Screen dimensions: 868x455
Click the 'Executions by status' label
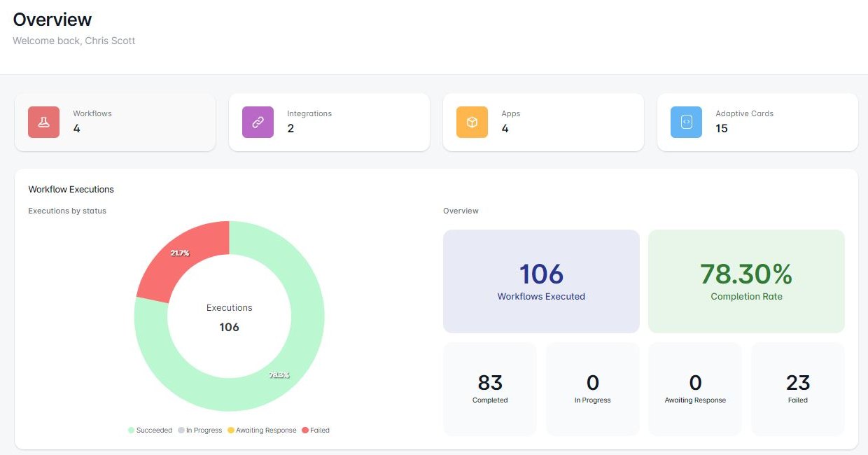point(67,211)
